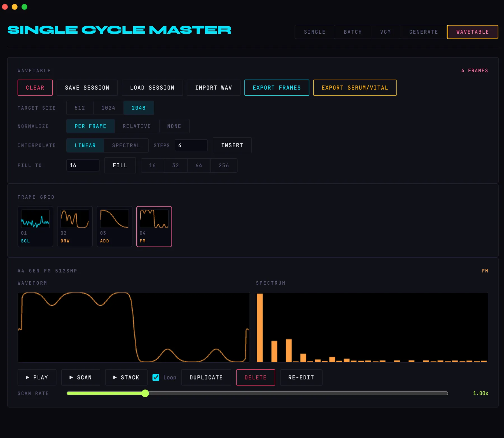
Task: Click the FILL button
Action: click(120, 165)
